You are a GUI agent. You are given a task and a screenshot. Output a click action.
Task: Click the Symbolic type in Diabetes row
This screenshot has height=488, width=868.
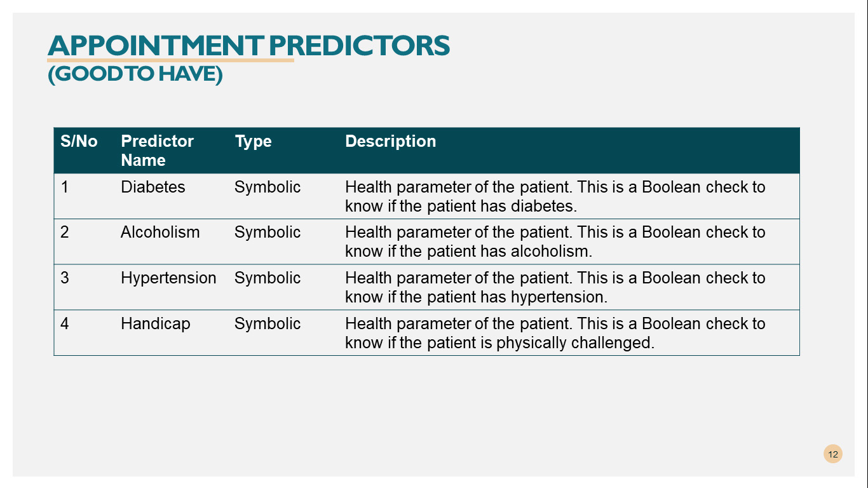click(x=268, y=187)
